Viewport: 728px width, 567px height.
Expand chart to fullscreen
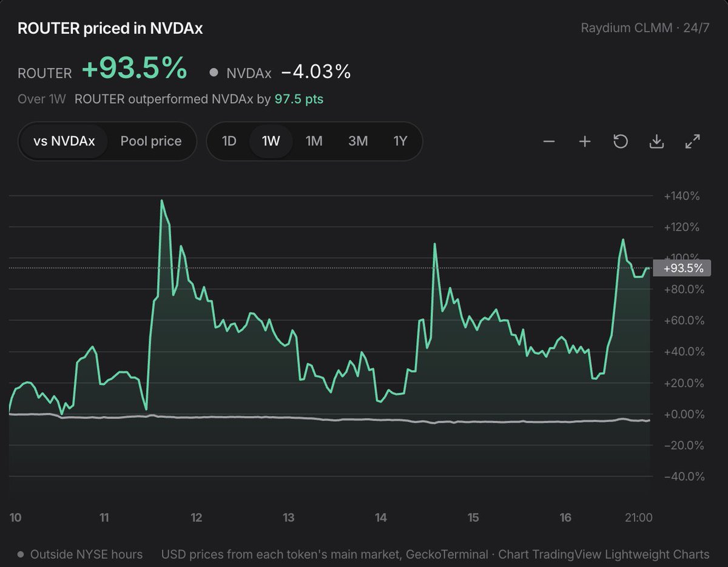pos(692,141)
